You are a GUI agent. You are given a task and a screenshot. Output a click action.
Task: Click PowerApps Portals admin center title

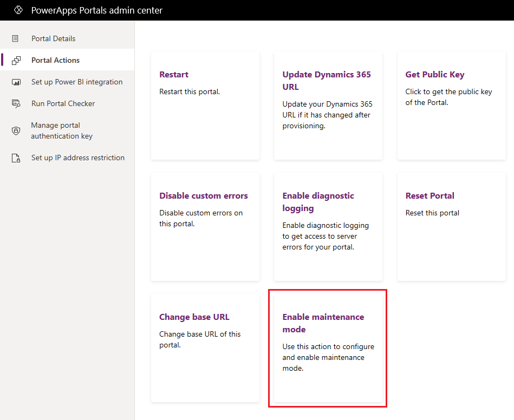(x=97, y=10)
